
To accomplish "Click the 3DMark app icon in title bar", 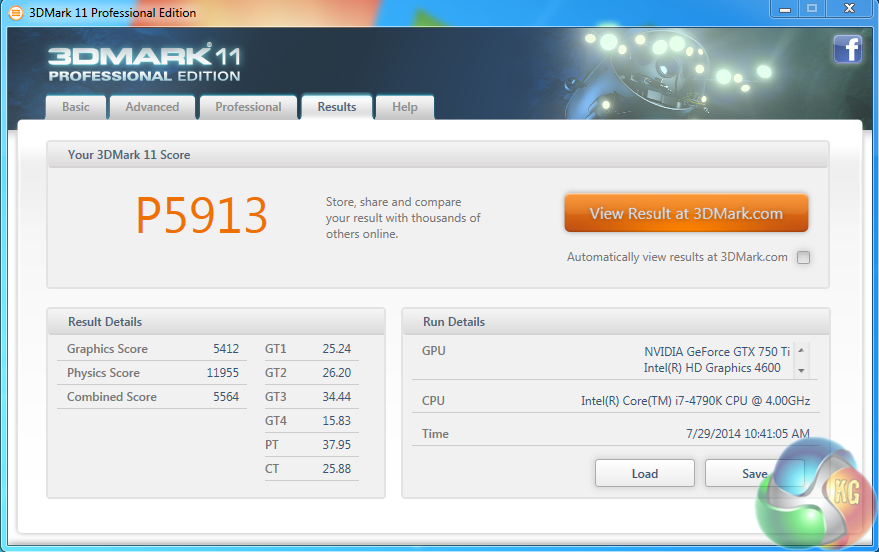I will pos(15,13).
